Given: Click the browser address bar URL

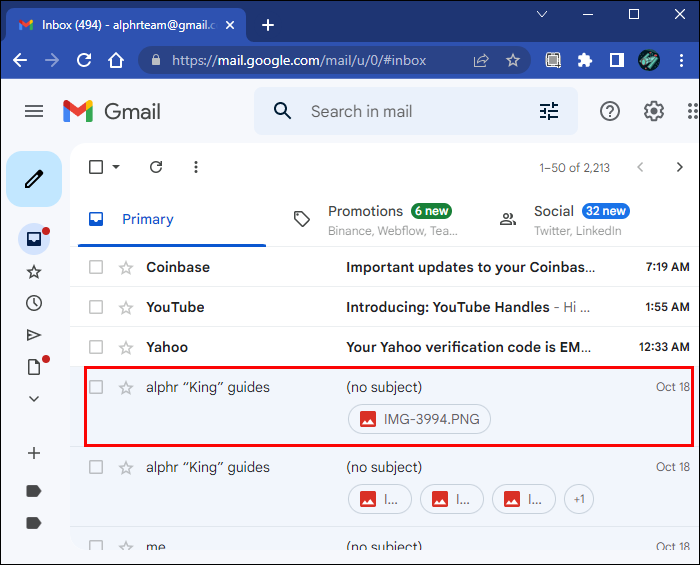Looking at the screenshot, I should click(299, 60).
